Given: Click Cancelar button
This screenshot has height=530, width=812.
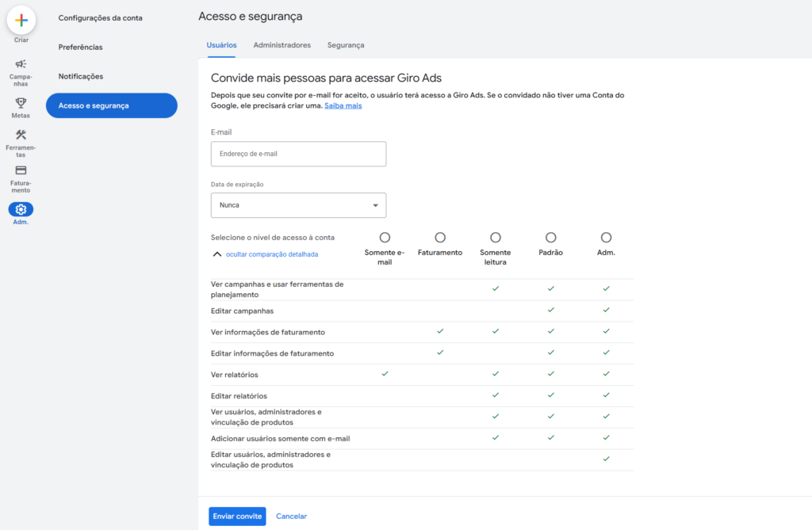Looking at the screenshot, I should pos(292,516).
